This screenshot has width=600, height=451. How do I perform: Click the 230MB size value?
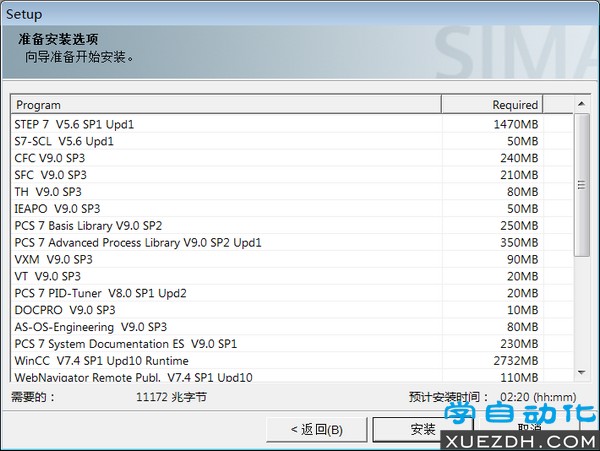pos(519,344)
